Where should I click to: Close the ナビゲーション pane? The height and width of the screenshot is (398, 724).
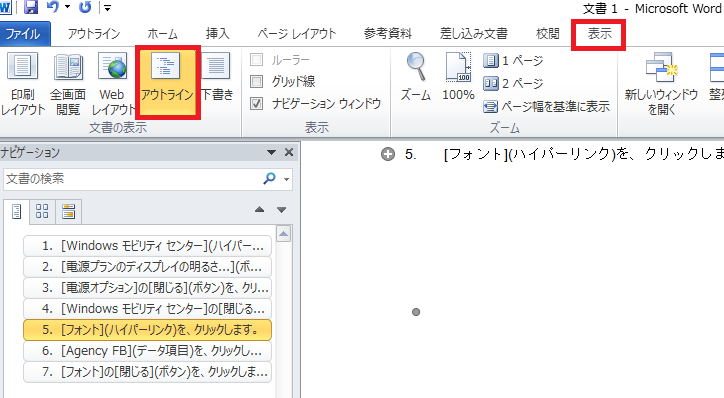[x=289, y=152]
